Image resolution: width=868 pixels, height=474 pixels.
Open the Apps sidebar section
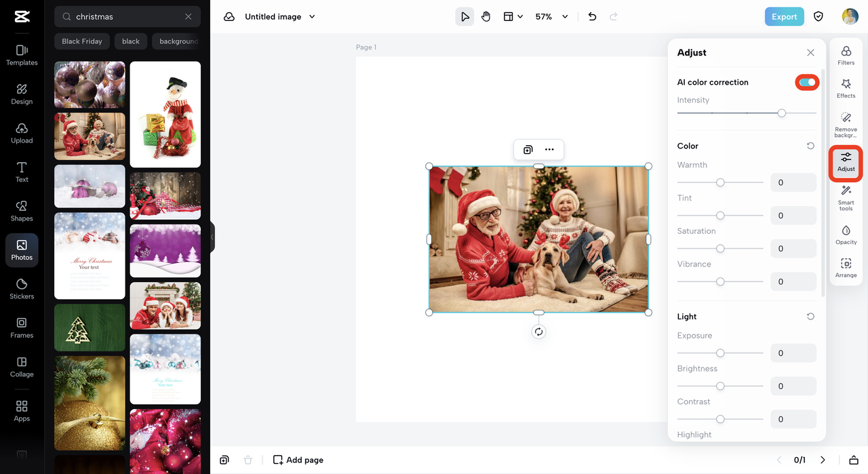click(x=22, y=411)
